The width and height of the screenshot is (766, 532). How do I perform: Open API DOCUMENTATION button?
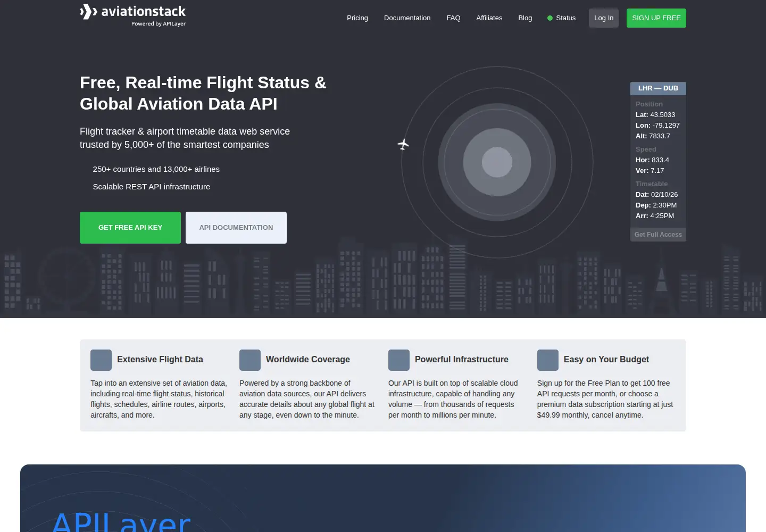tap(236, 228)
